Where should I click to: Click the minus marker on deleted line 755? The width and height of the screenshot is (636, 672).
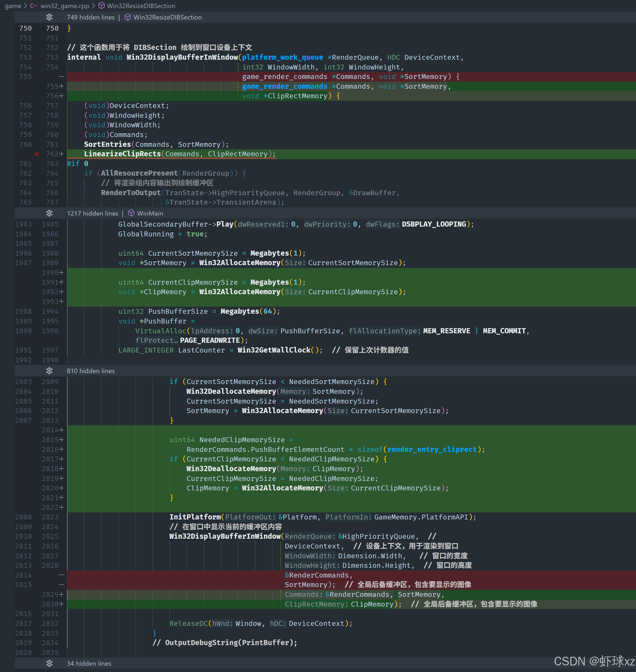pyautogui.click(x=61, y=77)
